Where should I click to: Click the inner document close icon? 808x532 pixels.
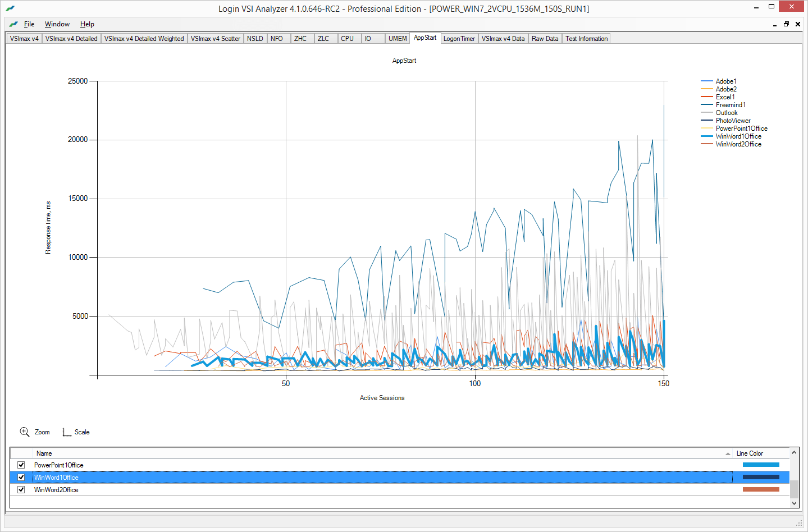point(798,24)
